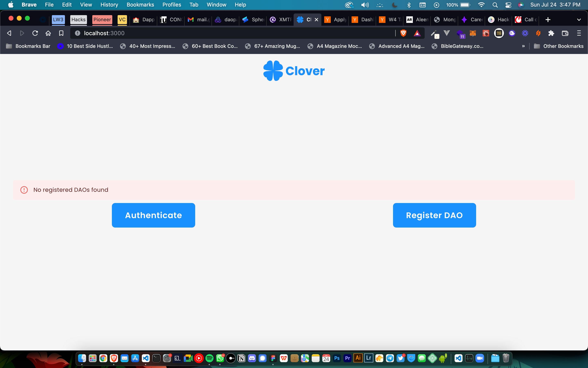The width and height of the screenshot is (588, 368).
Task: Open the History menu
Action: click(109, 5)
